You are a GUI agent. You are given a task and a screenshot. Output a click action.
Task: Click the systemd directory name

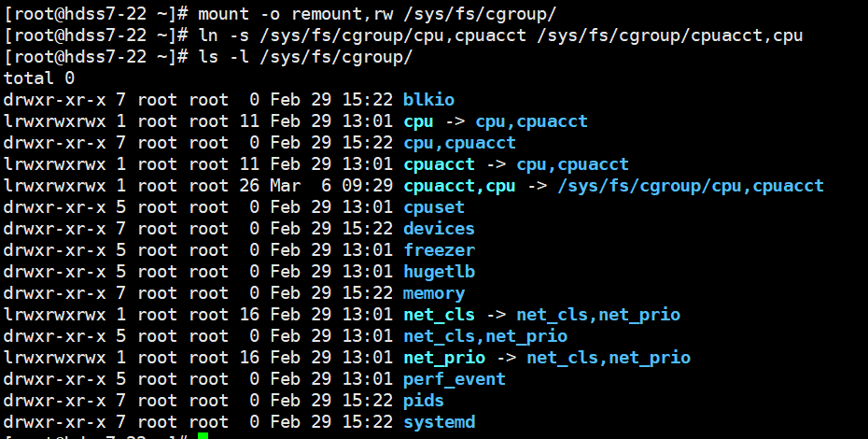coord(439,422)
